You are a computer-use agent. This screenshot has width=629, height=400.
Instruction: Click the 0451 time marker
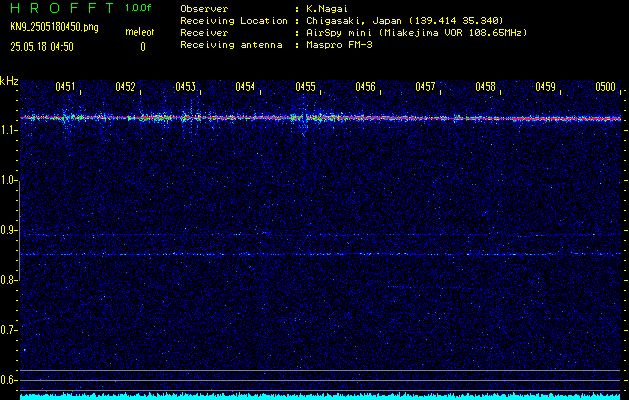tap(65, 86)
